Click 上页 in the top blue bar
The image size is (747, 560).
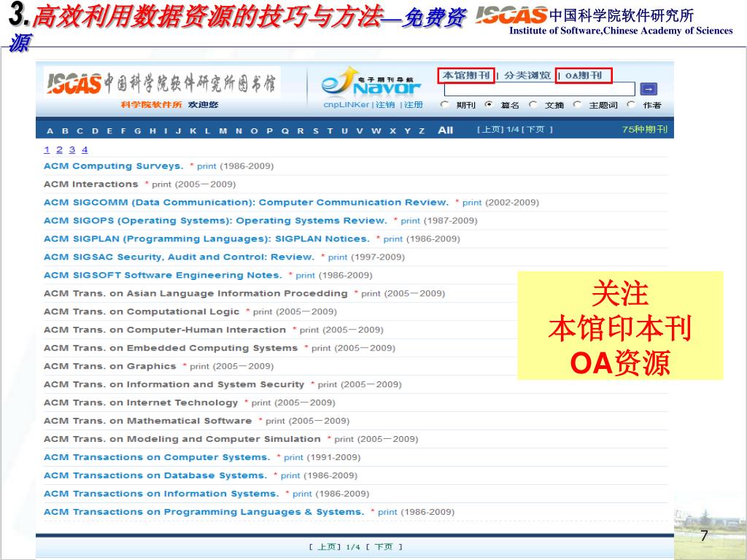click(x=491, y=130)
